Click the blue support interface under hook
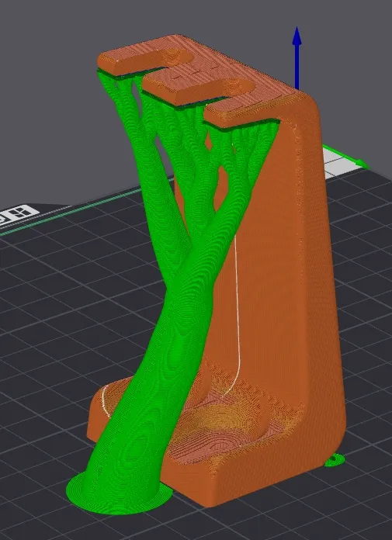The image size is (392, 540). 195,106
